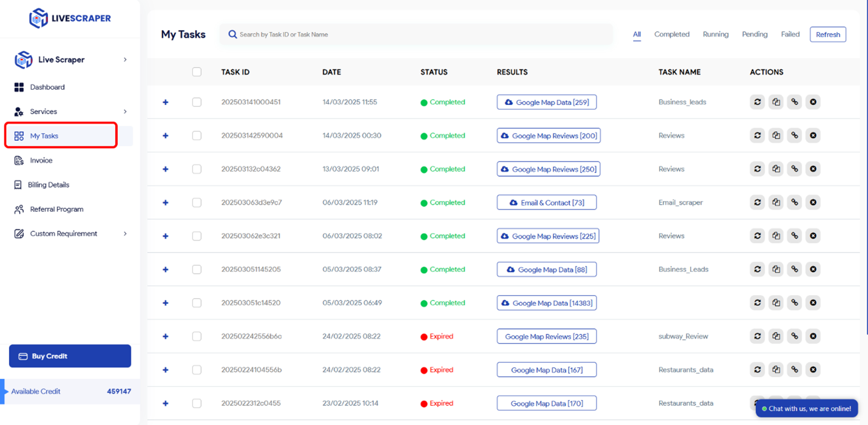
Task: Click link icon in row 202503132c04362
Action: point(795,169)
